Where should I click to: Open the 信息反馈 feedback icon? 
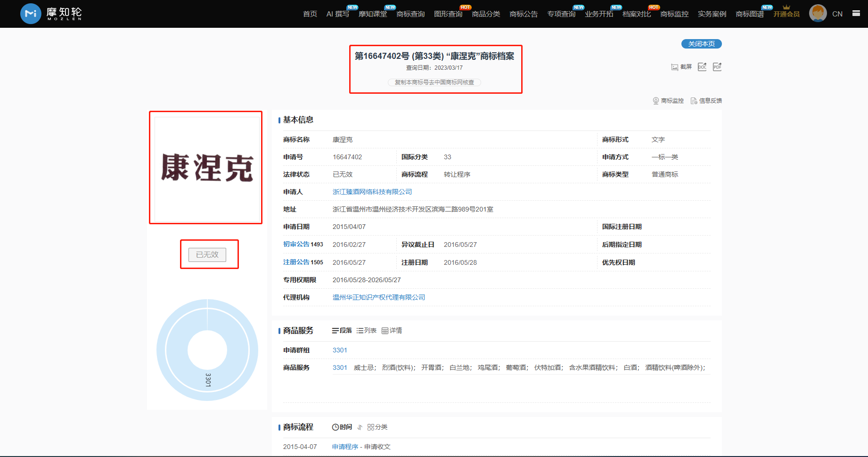694,101
